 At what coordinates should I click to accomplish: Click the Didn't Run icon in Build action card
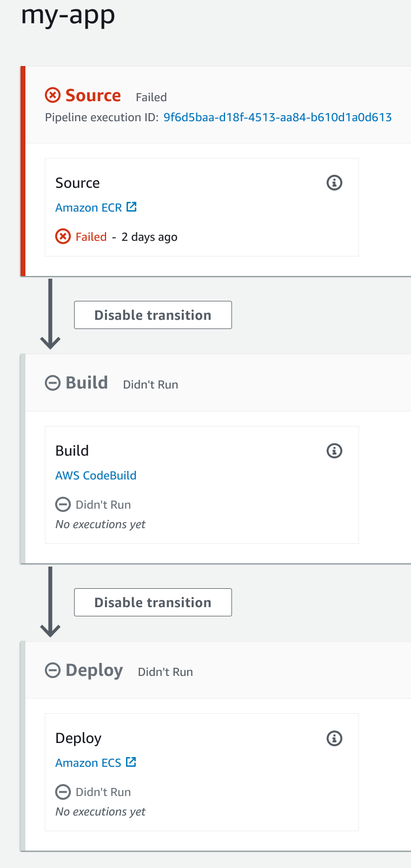coord(63,504)
